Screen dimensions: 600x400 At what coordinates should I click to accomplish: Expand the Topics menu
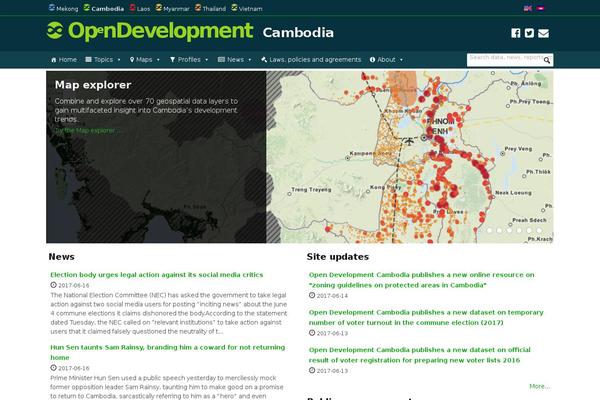pos(103,60)
